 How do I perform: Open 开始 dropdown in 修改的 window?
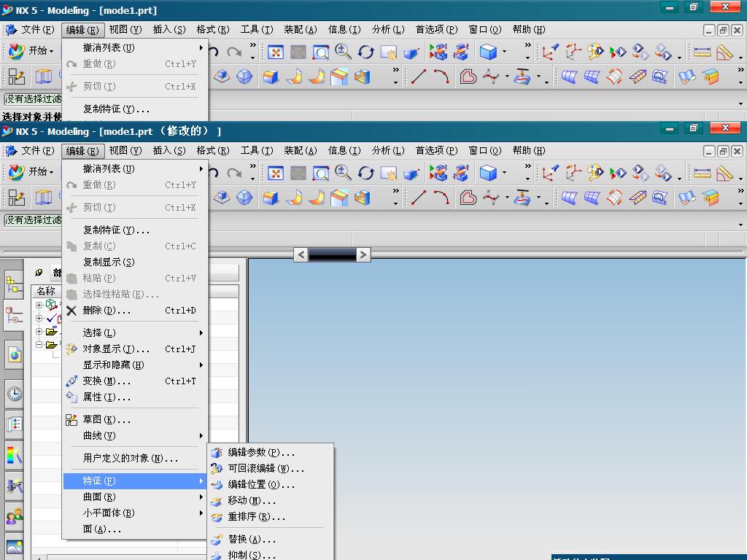[31, 171]
